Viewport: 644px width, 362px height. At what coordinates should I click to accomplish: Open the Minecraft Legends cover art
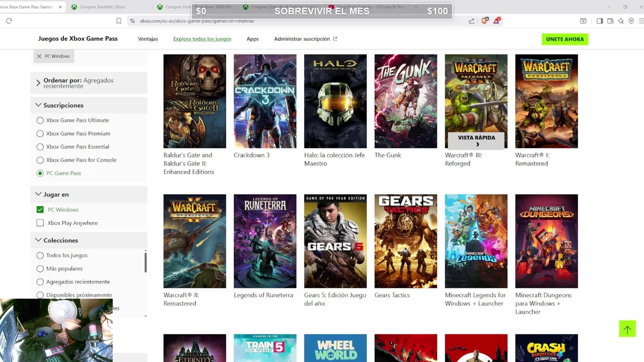476,241
